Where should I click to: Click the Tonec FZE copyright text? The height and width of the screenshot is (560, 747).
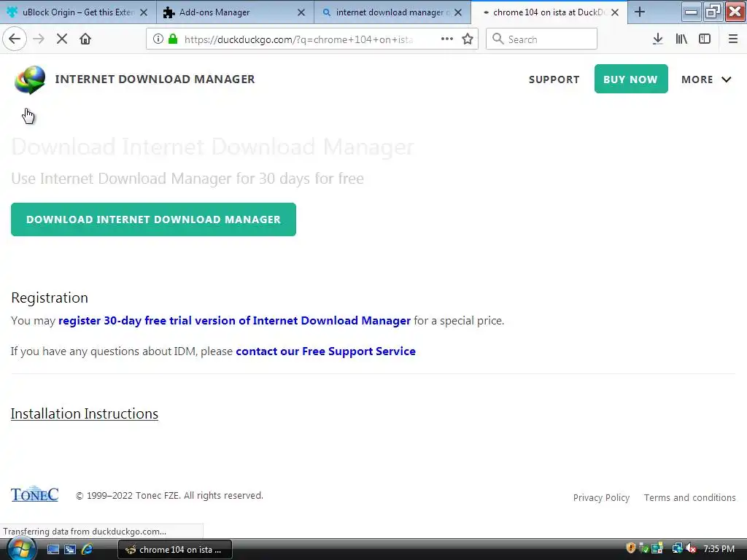pos(169,496)
